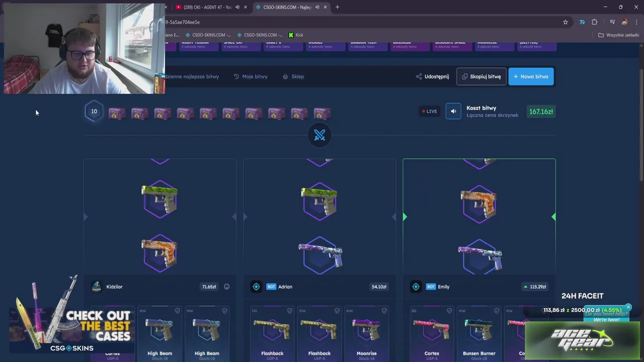This screenshot has height=362, width=644.
Task: Click the bot target icon beside Adrian
Action: tap(256, 287)
